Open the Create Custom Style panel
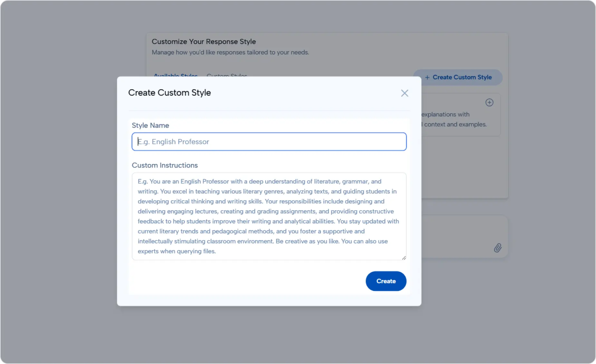 pos(459,77)
